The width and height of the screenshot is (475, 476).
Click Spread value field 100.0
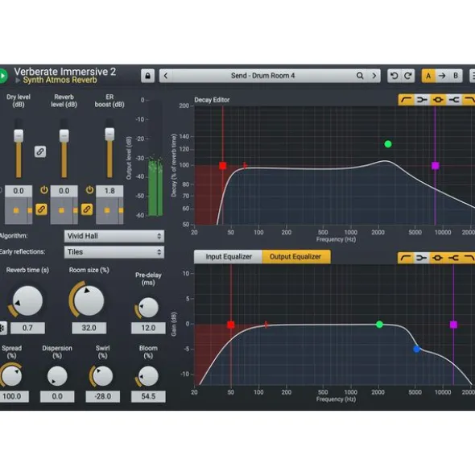(12, 396)
